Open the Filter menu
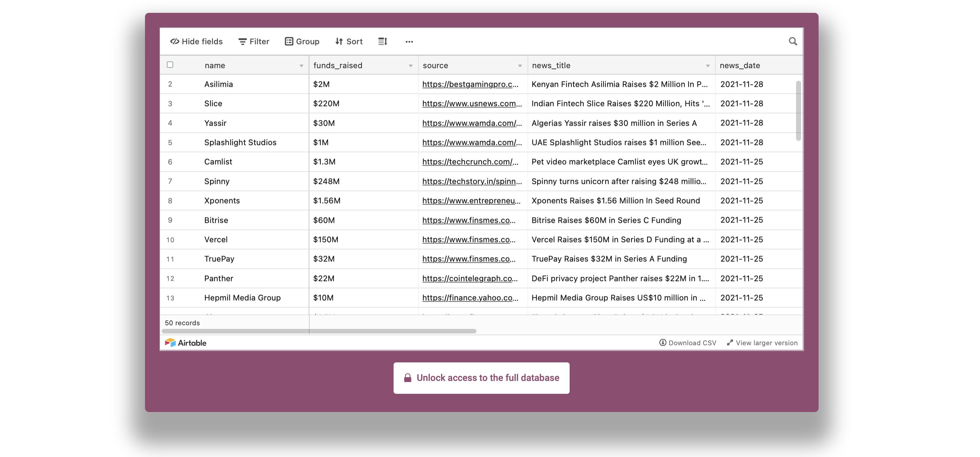The width and height of the screenshot is (980, 457). coord(254,41)
